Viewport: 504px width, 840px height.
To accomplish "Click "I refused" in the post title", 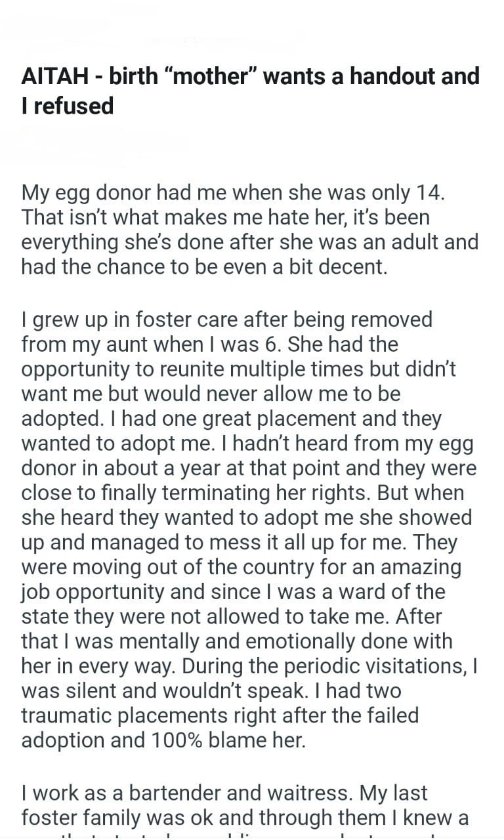I will pos(68,106).
